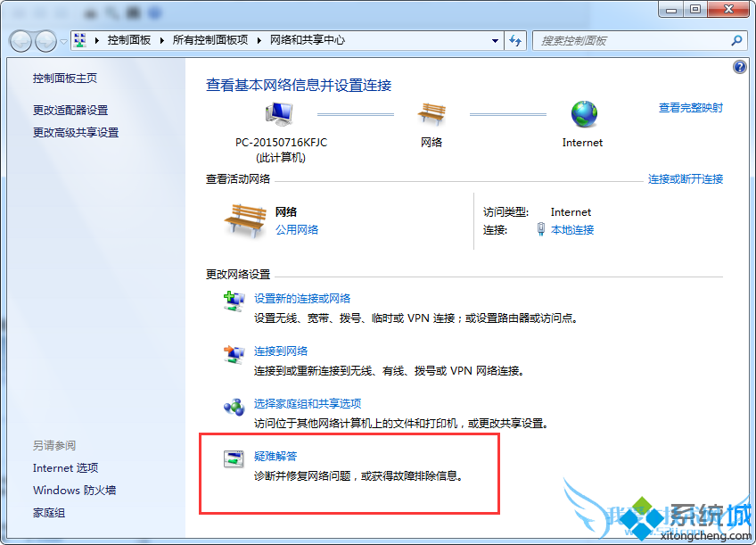Image resolution: width=756 pixels, height=545 pixels.
Task: Click the Internet globe icon
Action: (584, 114)
